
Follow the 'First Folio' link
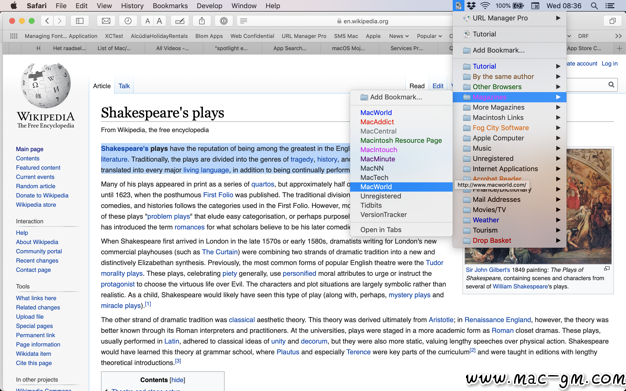click(218, 195)
